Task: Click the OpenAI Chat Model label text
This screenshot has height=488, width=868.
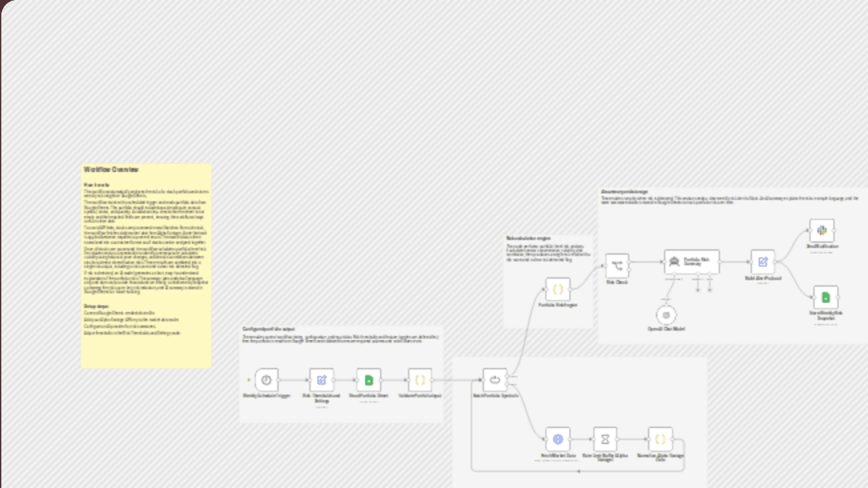Action: point(667,329)
